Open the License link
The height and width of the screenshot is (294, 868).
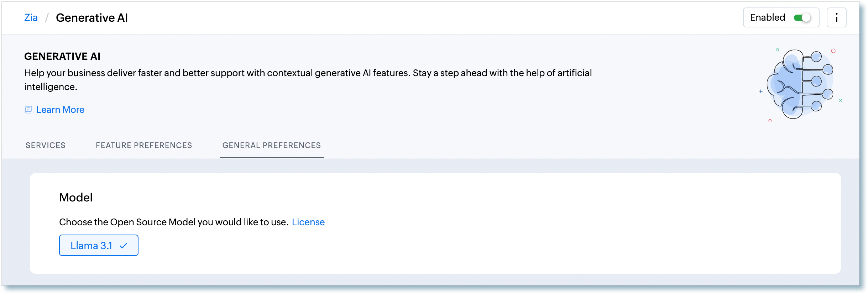[308, 222]
